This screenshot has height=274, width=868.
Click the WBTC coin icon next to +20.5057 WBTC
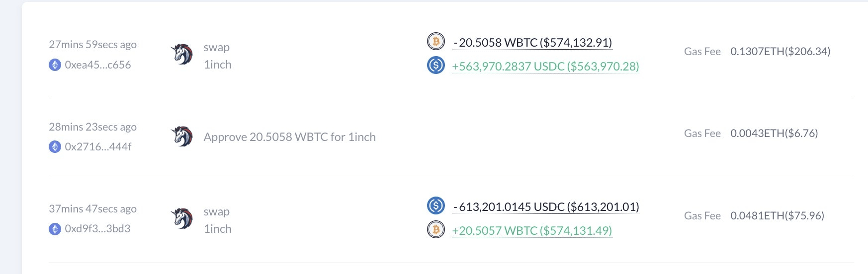[436, 229]
